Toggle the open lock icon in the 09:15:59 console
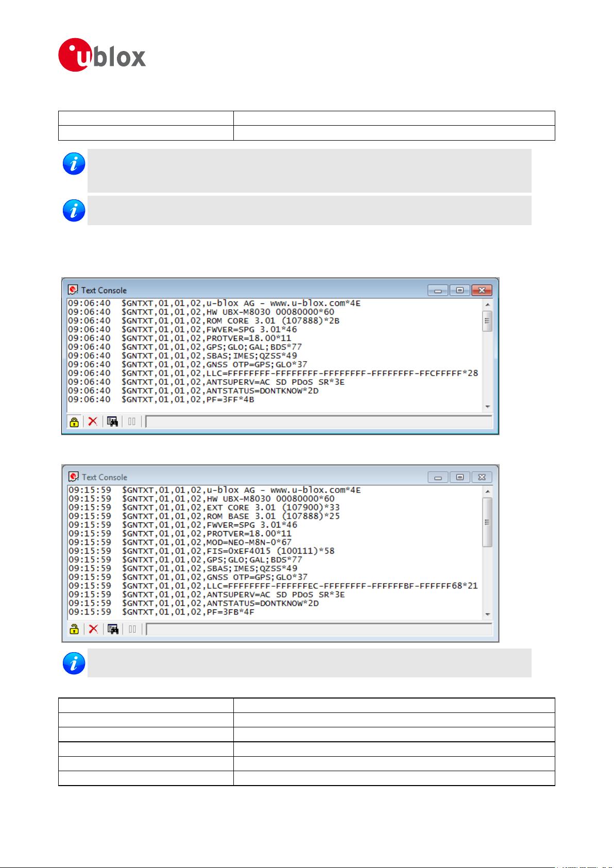Image resolution: width=614 pixels, height=868 pixels. pyautogui.click(x=75, y=629)
